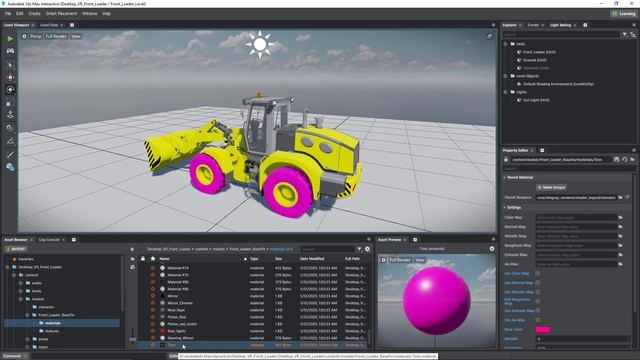Click the lock icon in the Property Editor
Image resolution: width=640 pixels, height=360 pixels.
[506, 160]
